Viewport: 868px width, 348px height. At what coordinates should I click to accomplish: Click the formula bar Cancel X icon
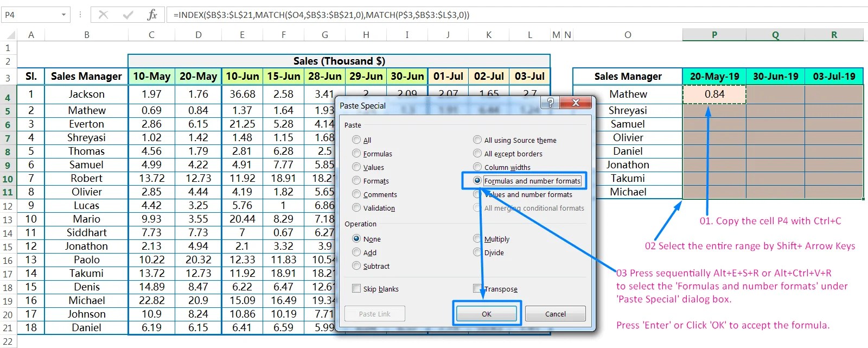point(103,15)
